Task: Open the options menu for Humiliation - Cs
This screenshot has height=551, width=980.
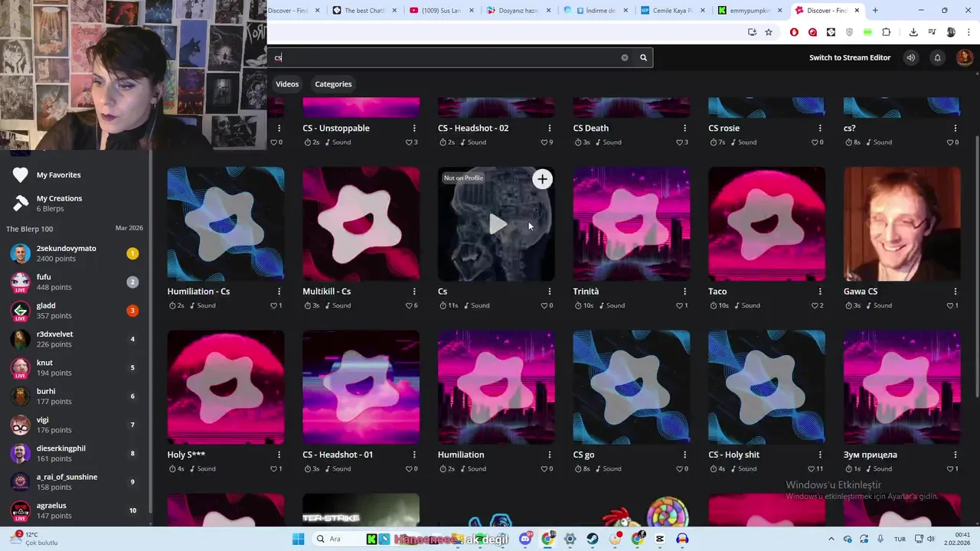Action: click(x=279, y=292)
